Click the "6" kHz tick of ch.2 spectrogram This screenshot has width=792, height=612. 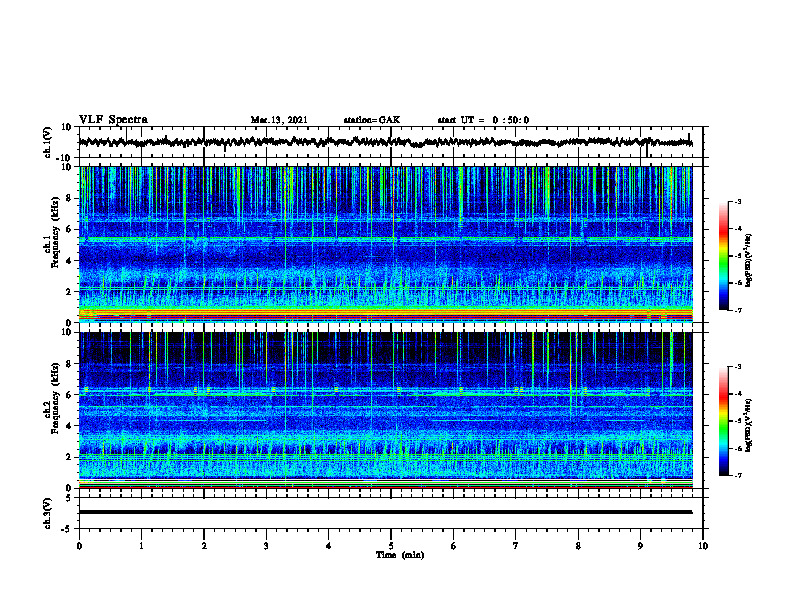[69, 395]
